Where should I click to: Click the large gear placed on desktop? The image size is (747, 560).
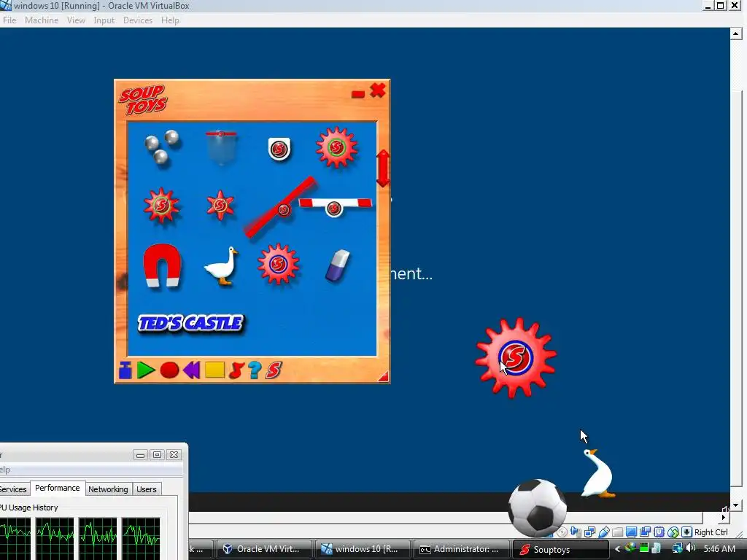pyautogui.click(x=516, y=357)
